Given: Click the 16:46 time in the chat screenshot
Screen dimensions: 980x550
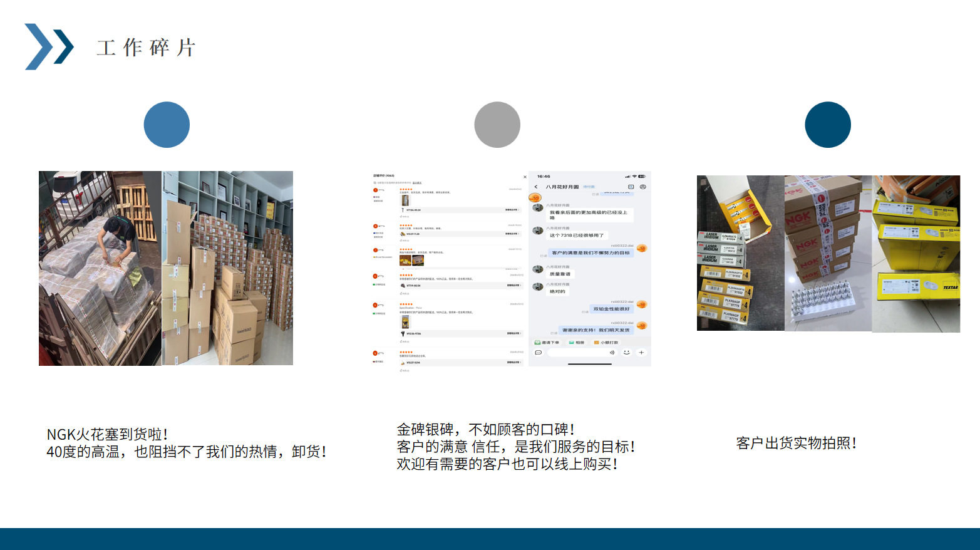Looking at the screenshot, I should pyautogui.click(x=544, y=177).
